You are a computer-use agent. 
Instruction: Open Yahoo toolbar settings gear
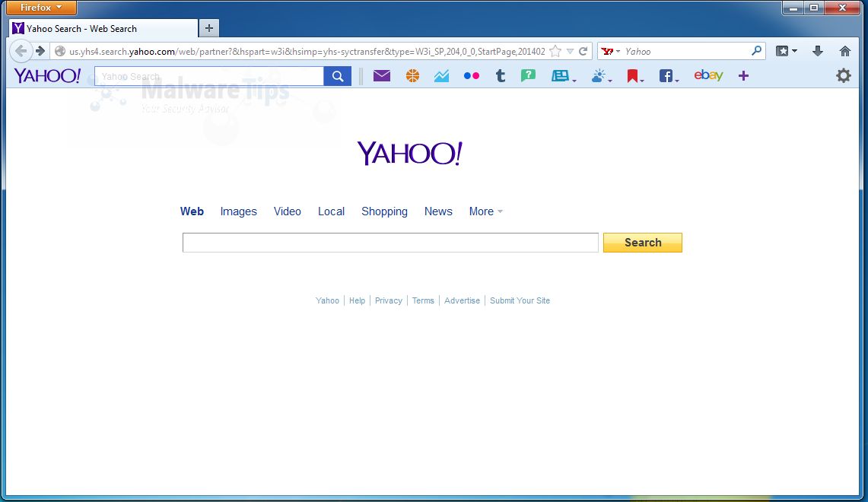843,75
